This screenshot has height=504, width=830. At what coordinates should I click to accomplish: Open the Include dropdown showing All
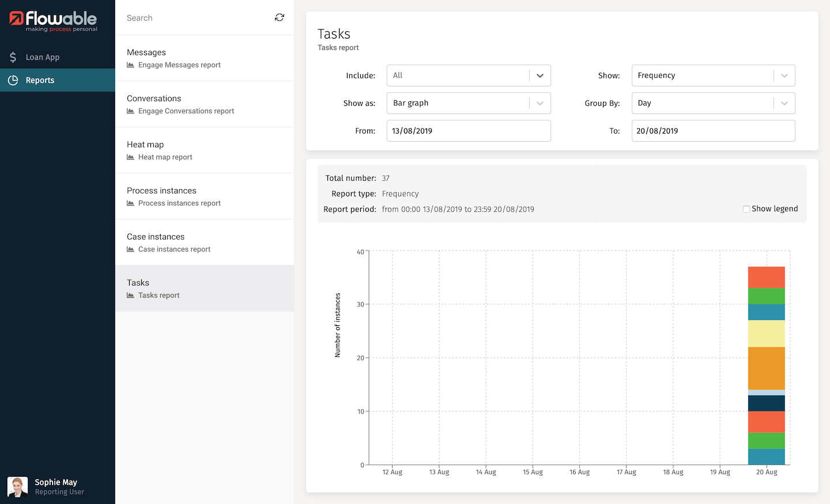(468, 75)
